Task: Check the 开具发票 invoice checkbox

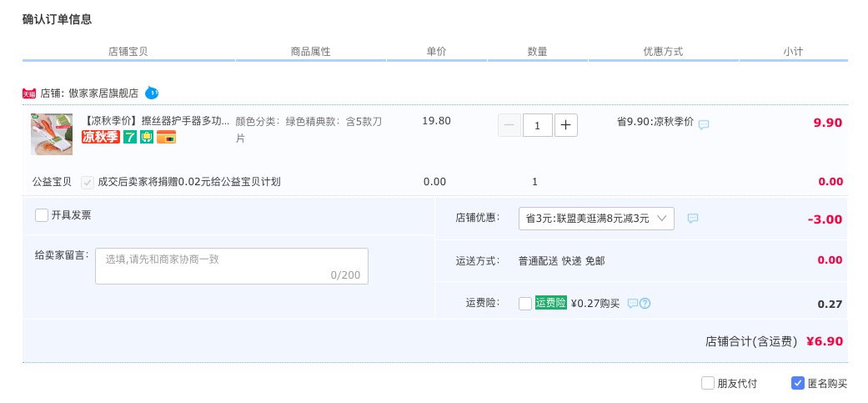Action: point(42,215)
